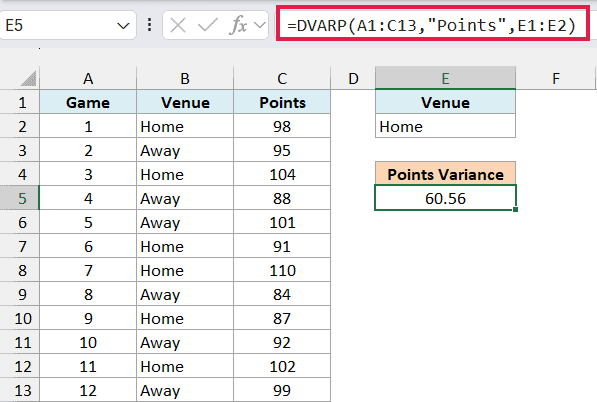Click the Game cell with value 3
The image size is (597, 402).
click(88, 174)
